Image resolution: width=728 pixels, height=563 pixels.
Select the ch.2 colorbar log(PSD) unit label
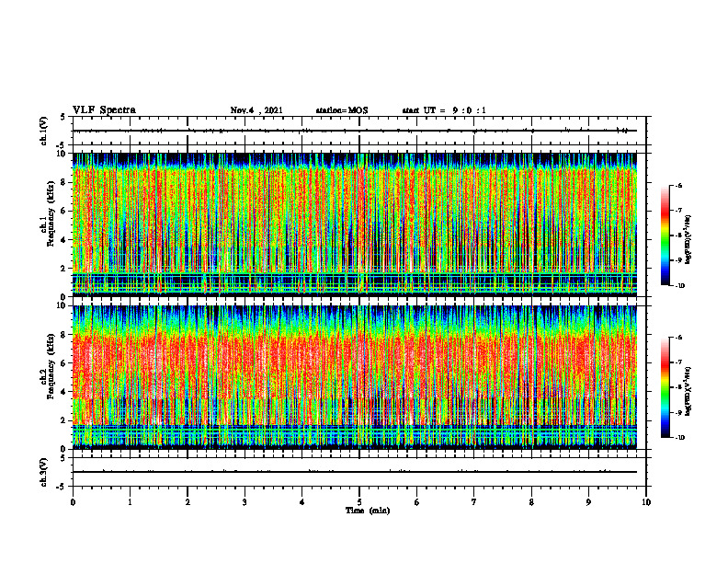(689, 391)
